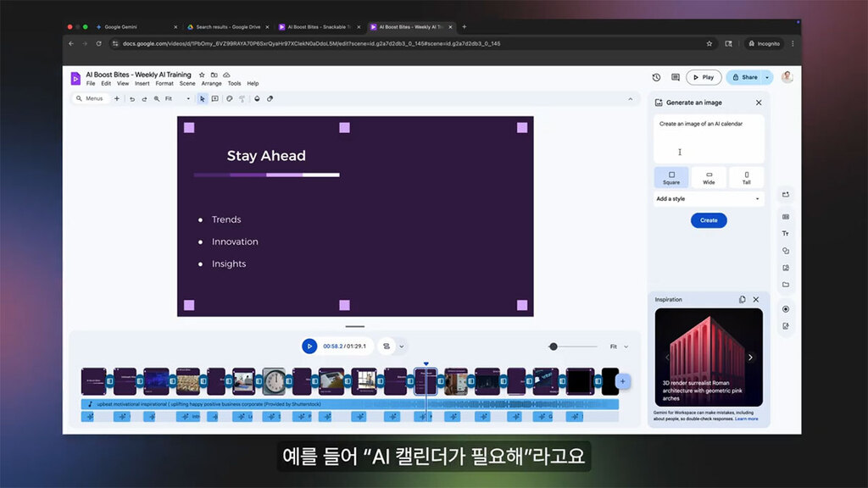Click the Share button

(744, 77)
